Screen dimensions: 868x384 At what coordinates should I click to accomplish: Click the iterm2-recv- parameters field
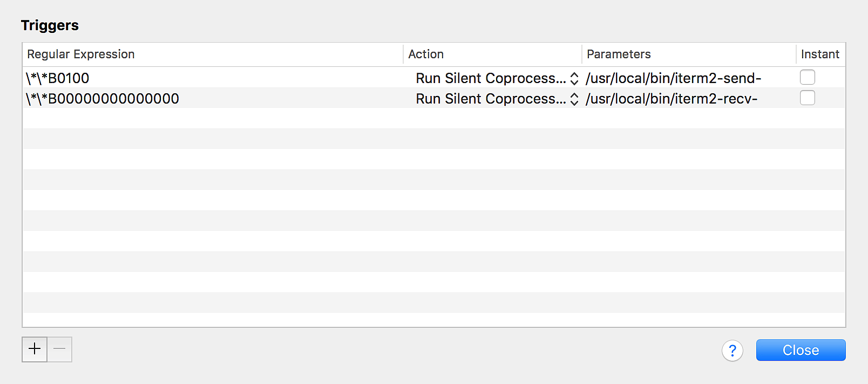[672, 99]
